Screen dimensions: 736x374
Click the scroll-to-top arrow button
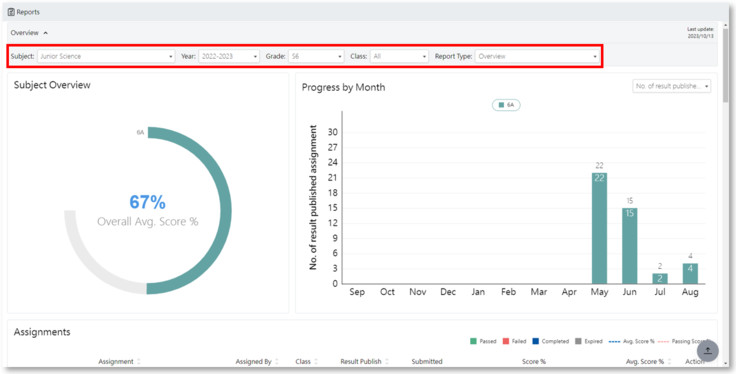(708, 351)
